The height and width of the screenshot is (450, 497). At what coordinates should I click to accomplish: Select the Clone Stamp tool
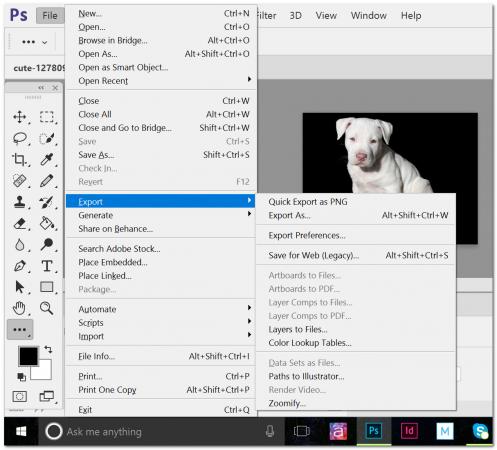coord(20,202)
